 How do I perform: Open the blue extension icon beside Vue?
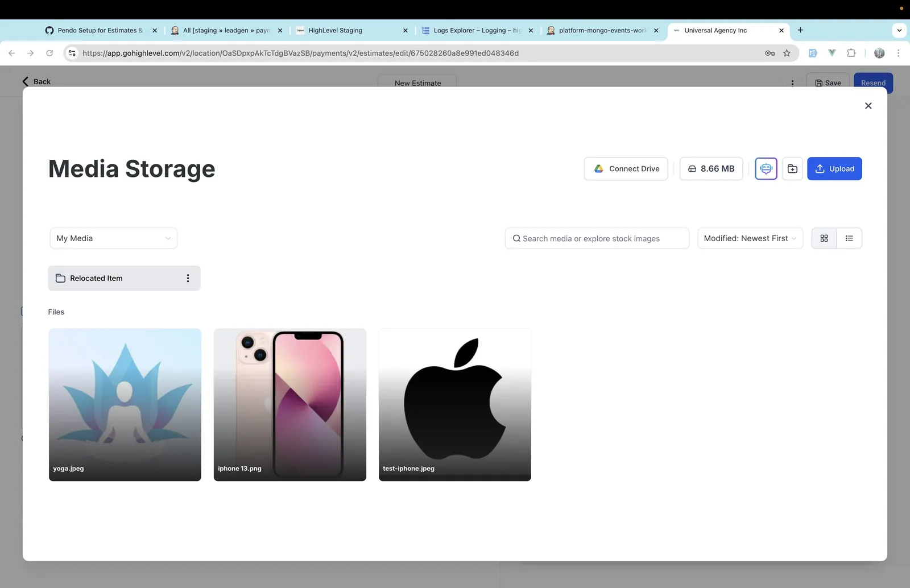click(813, 53)
